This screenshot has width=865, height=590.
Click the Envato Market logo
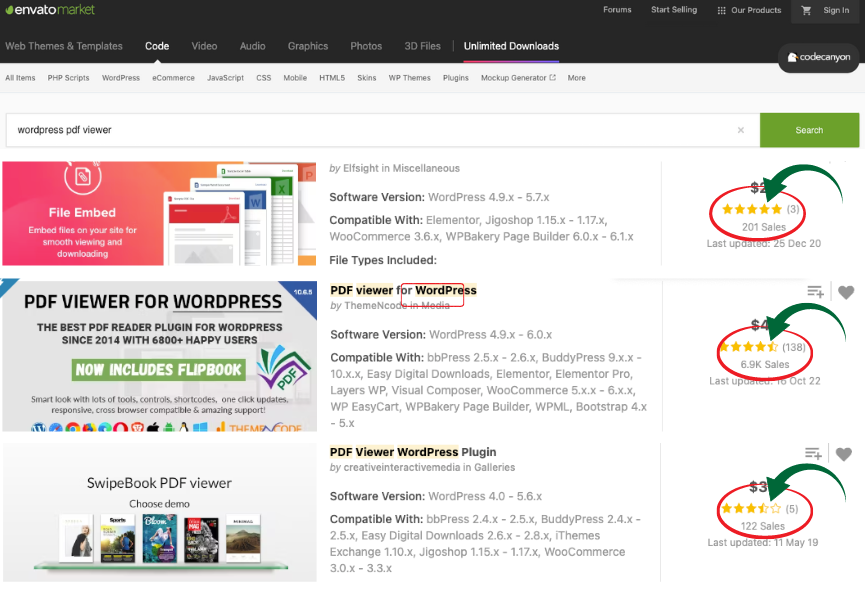[50, 9]
